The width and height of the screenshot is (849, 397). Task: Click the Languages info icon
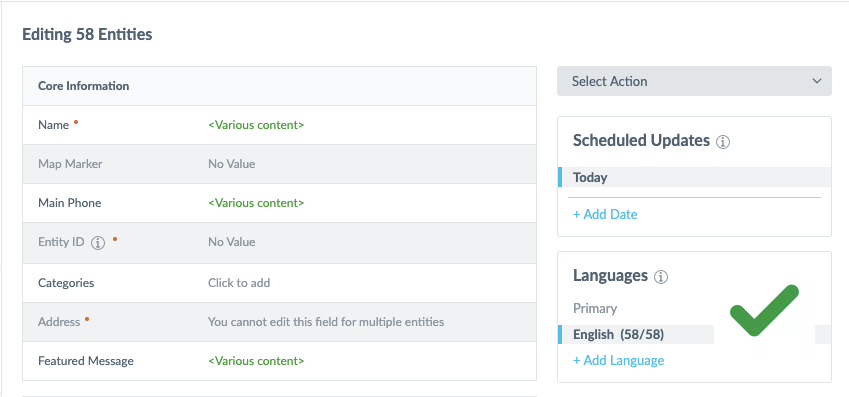pyautogui.click(x=661, y=277)
